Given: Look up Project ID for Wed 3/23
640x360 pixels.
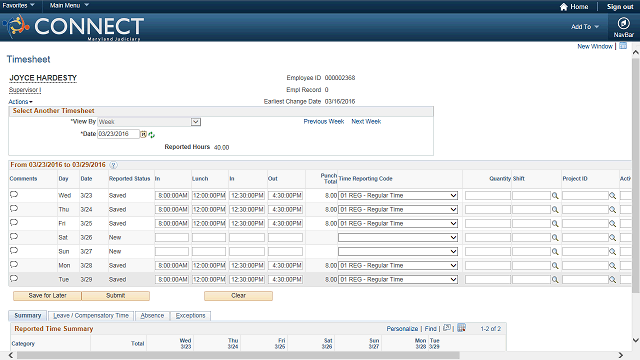Looking at the screenshot, I should (x=613, y=196).
